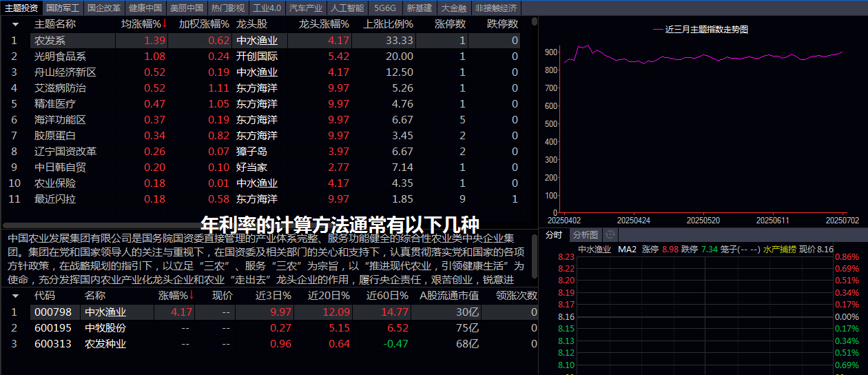Open the 国企改革 tab

coord(104,8)
